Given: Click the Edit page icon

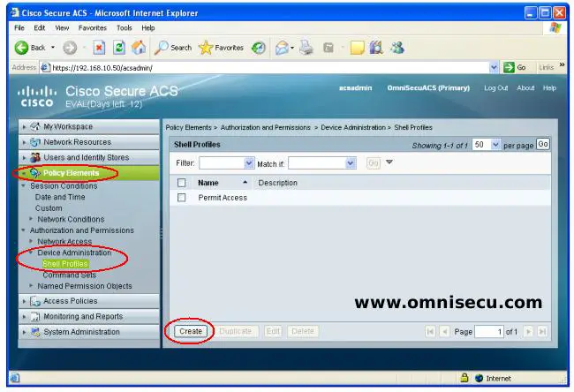Looking at the screenshot, I should (329, 48).
